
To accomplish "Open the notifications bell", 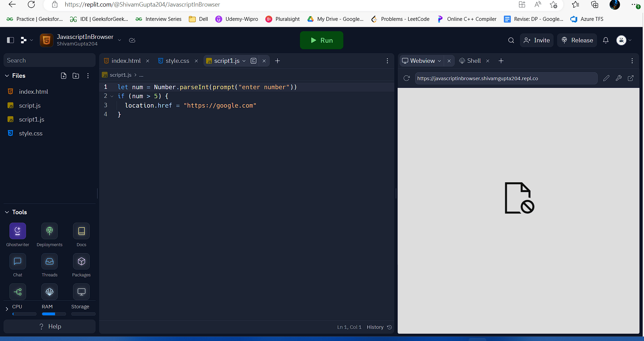I will coord(606,40).
